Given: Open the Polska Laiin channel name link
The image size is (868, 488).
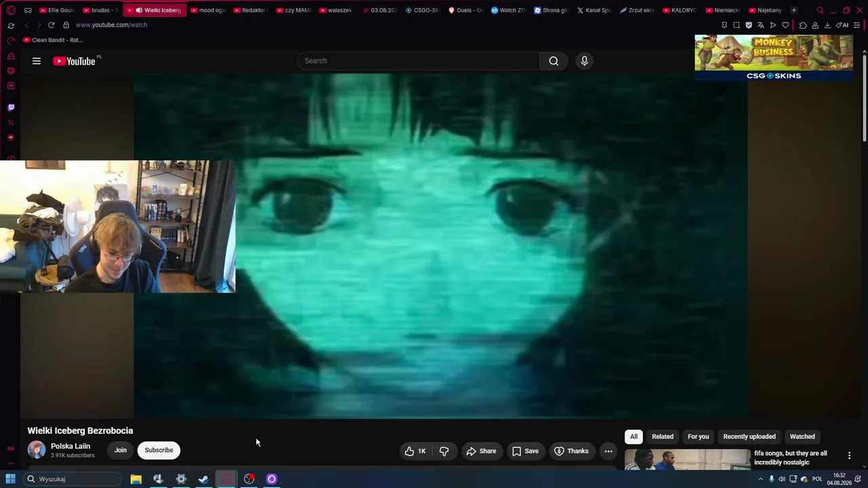Looking at the screenshot, I should (x=71, y=446).
